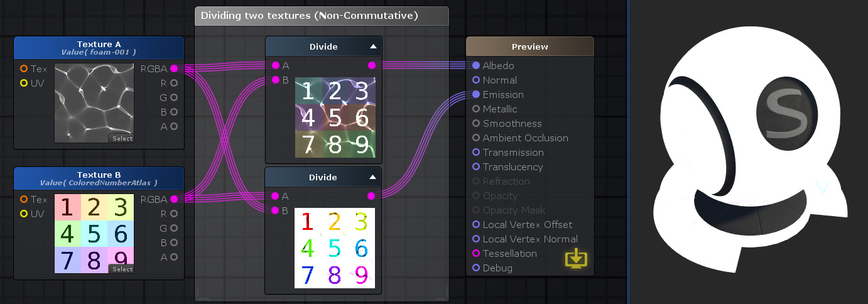Click the yellow download icon in Preview node

point(577,258)
